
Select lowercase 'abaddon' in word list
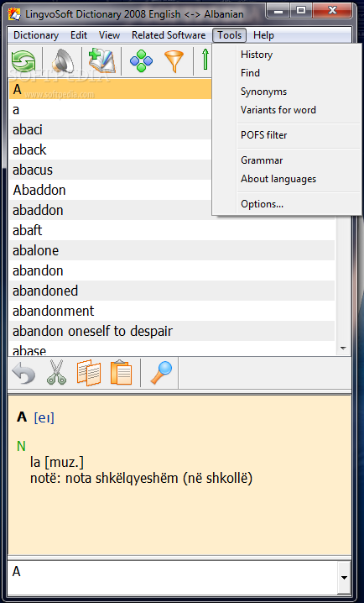click(x=110, y=210)
